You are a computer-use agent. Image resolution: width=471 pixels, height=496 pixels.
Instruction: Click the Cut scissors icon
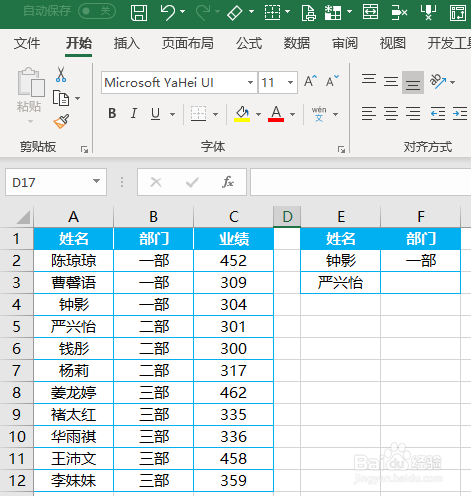point(61,74)
